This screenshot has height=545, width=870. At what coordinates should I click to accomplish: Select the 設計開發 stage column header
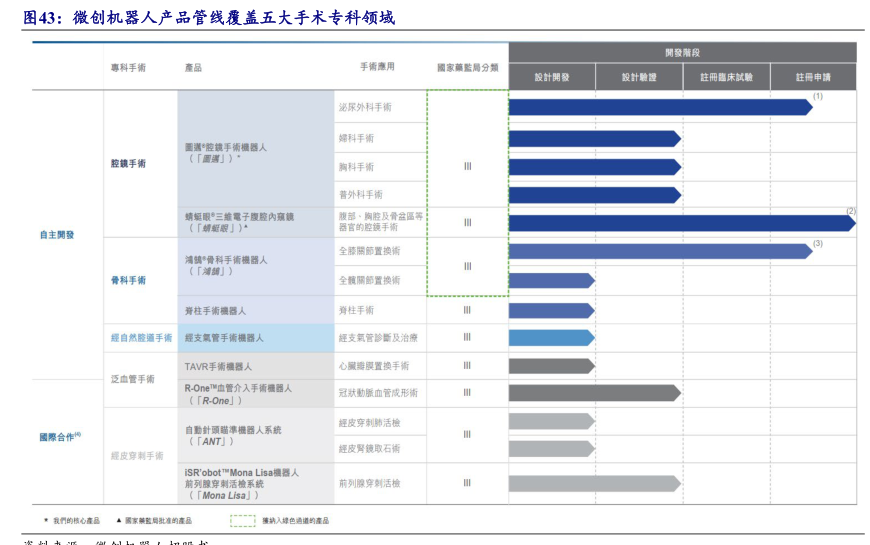552,77
